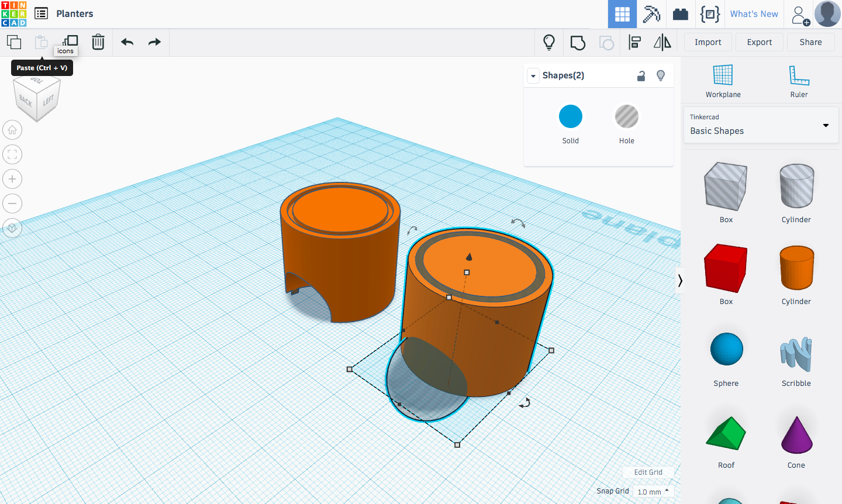Click the view cube to change orientation
The height and width of the screenshot is (504, 842).
click(x=37, y=97)
